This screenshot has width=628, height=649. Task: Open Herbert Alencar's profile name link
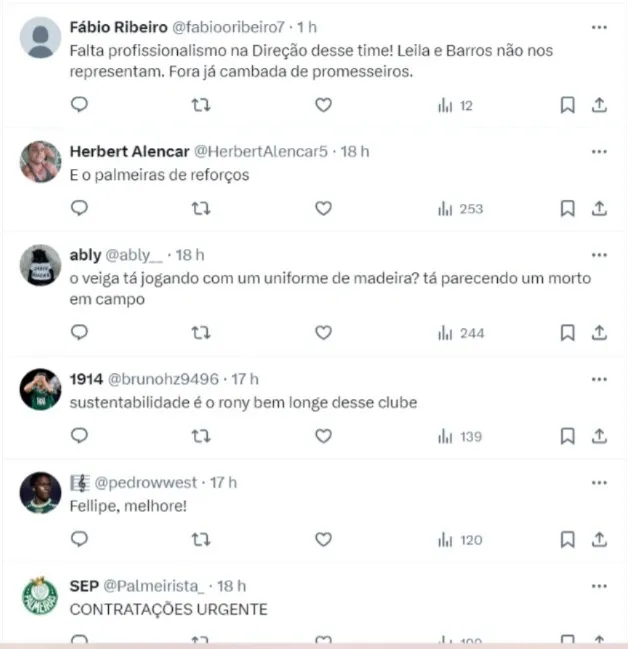127,151
